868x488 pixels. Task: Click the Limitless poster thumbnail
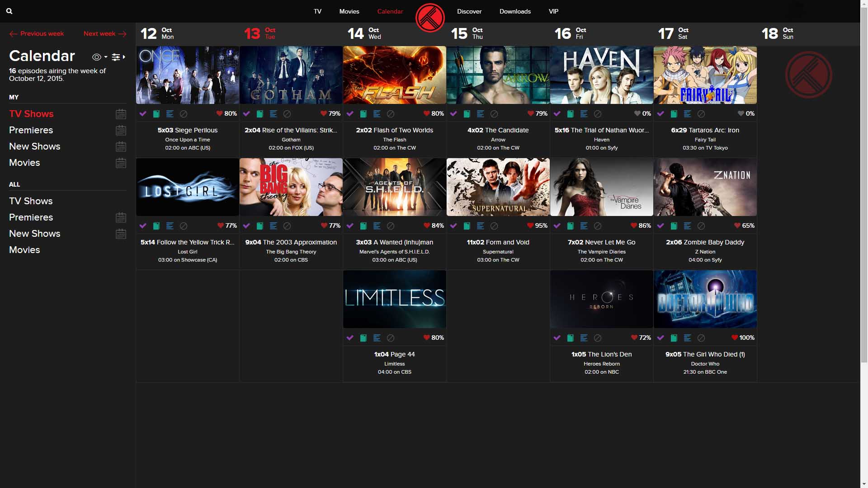click(x=395, y=299)
